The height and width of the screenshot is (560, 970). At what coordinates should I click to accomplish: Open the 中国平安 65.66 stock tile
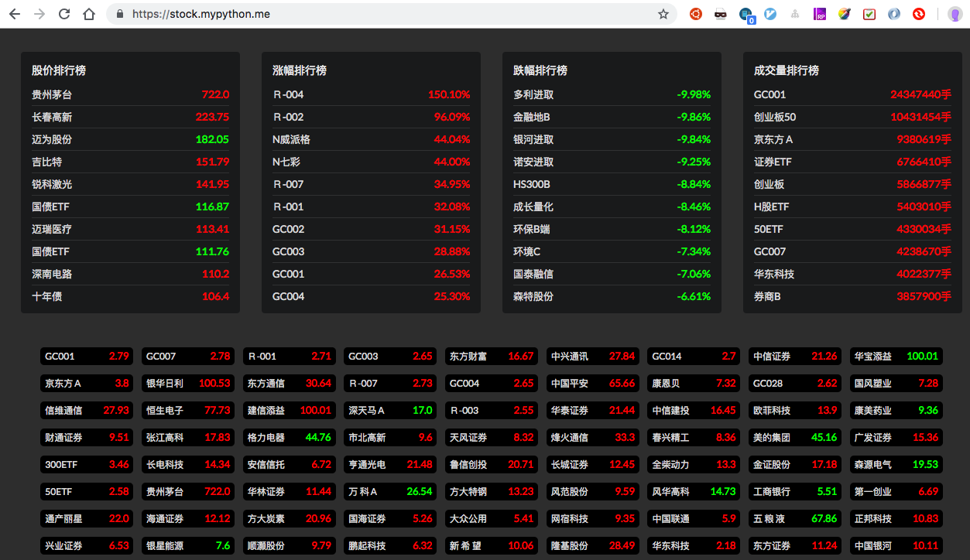(593, 384)
